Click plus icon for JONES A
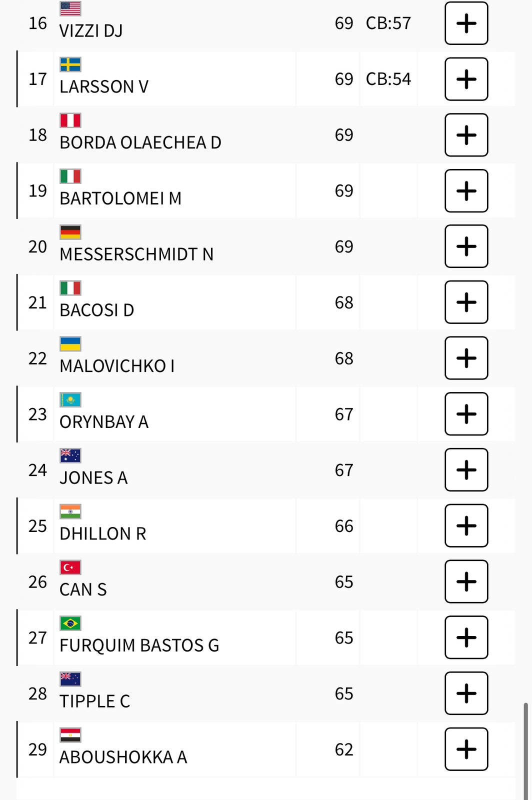 click(466, 470)
